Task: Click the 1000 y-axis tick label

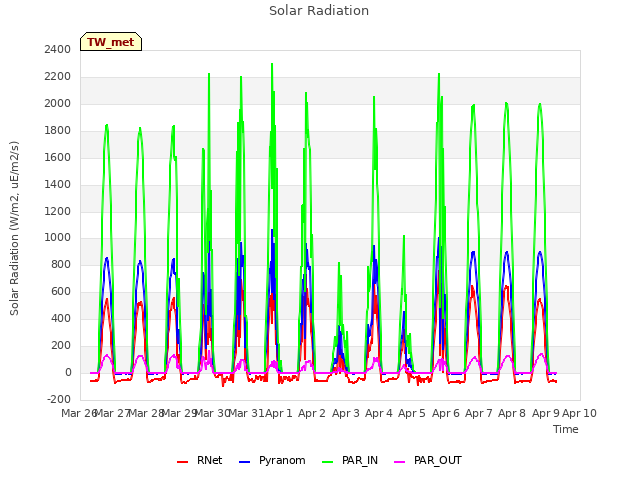Action: pos(58,238)
